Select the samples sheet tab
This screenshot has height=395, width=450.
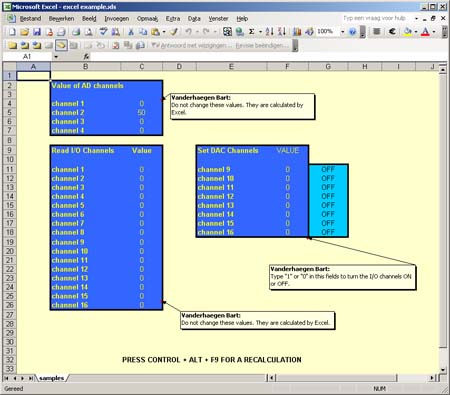click(x=51, y=378)
